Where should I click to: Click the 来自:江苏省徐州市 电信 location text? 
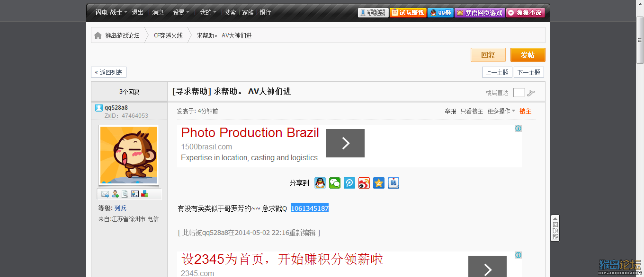[128, 219]
